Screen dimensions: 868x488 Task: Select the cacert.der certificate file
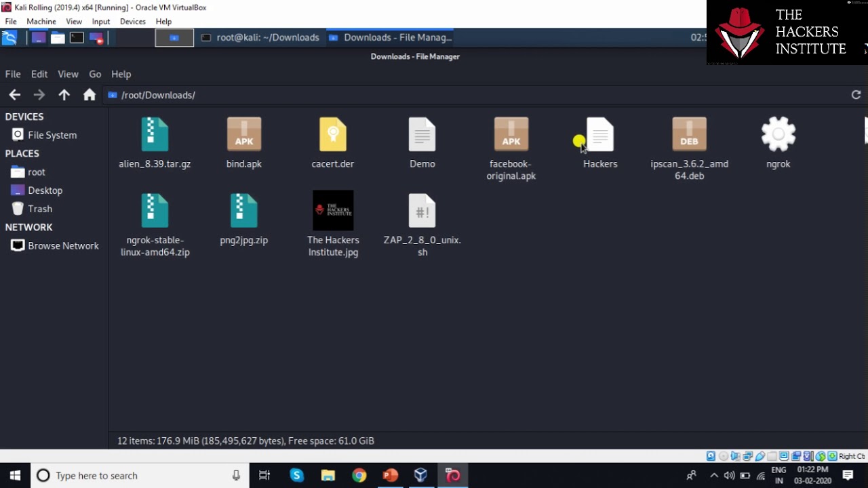tap(332, 135)
